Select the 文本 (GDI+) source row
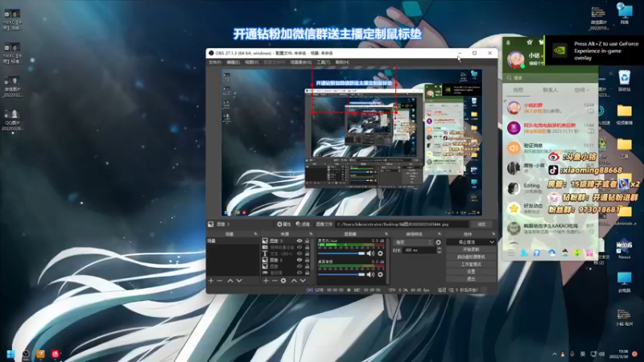Viewport: 644px width, 362px height. [x=286, y=253]
